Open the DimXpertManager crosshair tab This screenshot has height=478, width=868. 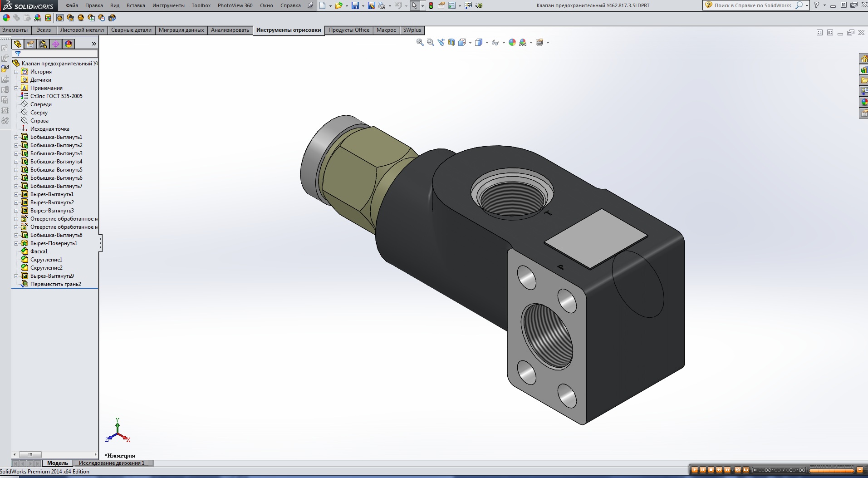56,44
